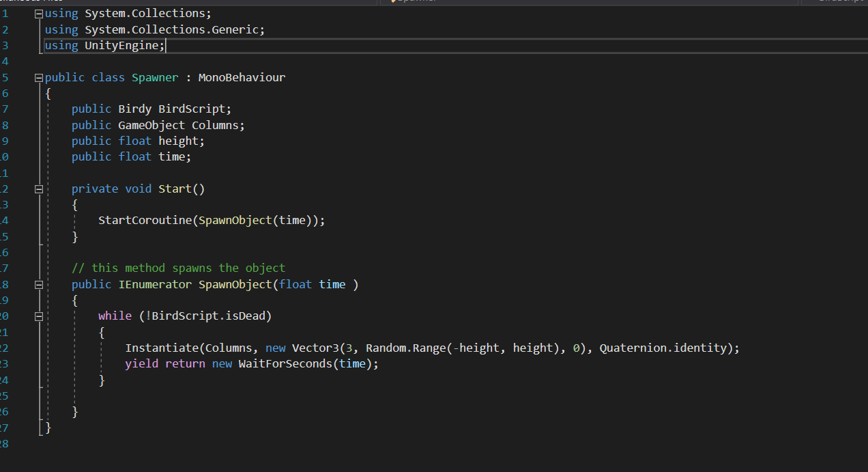The width and height of the screenshot is (868, 472).
Task: Click the while keyword
Action: coord(115,316)
